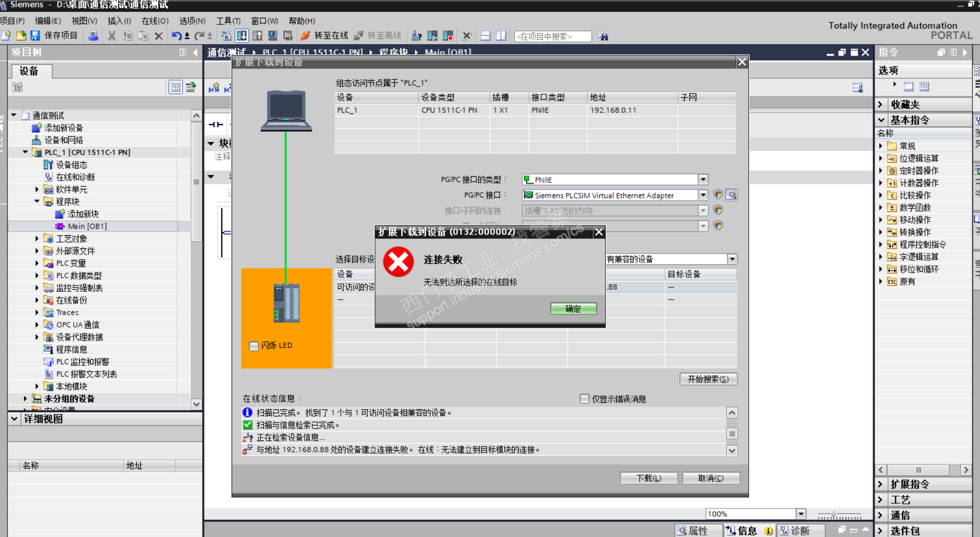This screenshot has height=537, width=980.
Task: Click the shield icon beside subnet connection
Action: click(718, 210)
